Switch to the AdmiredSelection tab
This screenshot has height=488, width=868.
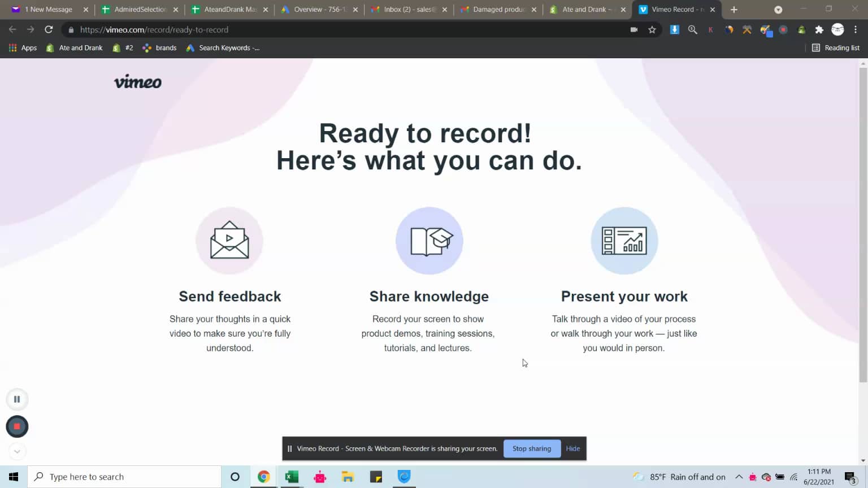(x=141, y=10)
